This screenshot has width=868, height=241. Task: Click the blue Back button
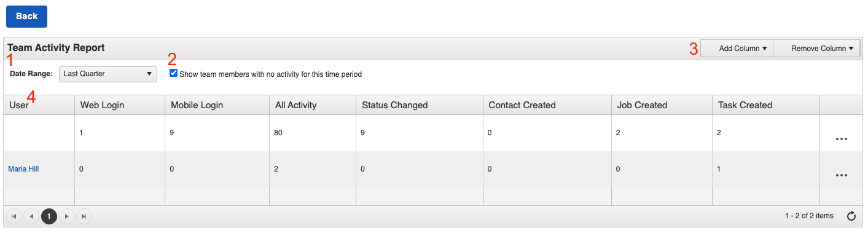(x=26, y=17)
